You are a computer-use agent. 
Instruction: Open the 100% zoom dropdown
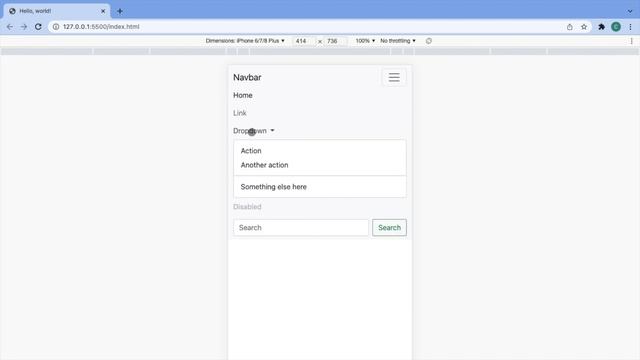point(365,41)
